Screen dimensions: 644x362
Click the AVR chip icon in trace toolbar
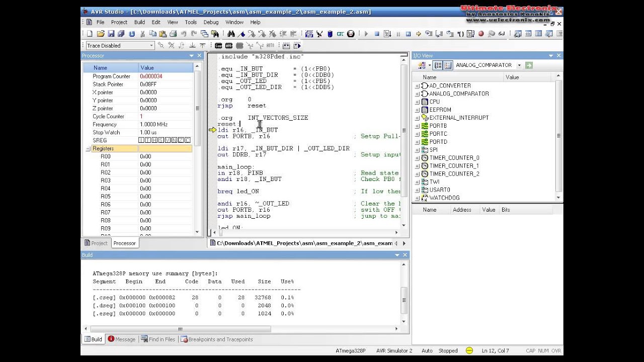tap(229, 45)
